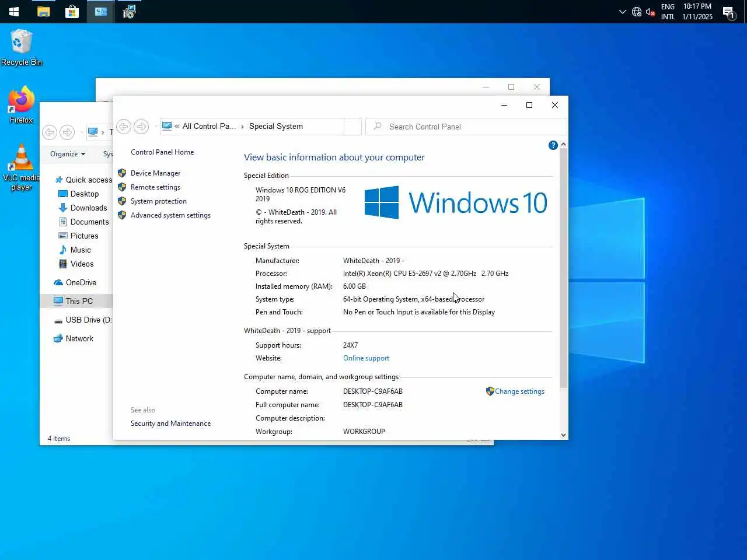Click the vertical scrollbar thumb in System window
The height and width of the screenshot is (560, 747).
tap(563, 268)
